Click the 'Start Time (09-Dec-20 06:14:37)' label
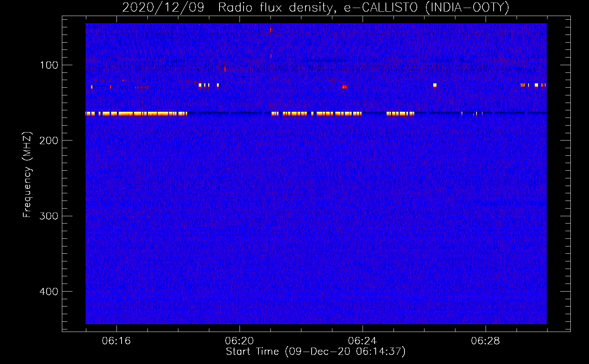 [316, 352]
